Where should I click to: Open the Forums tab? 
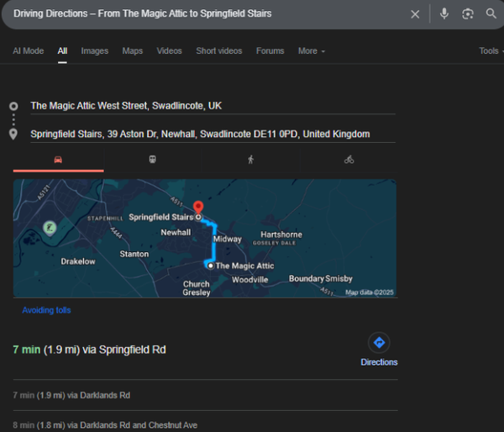coord(270,50)
